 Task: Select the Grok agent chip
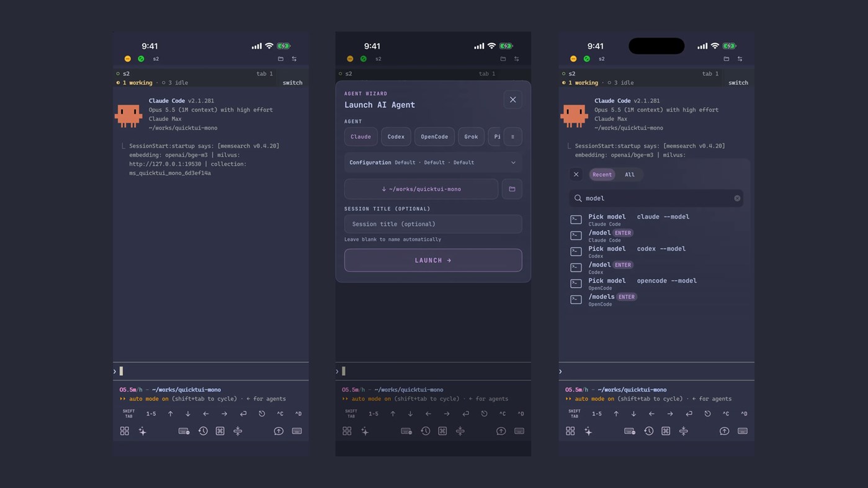point(472,136)
